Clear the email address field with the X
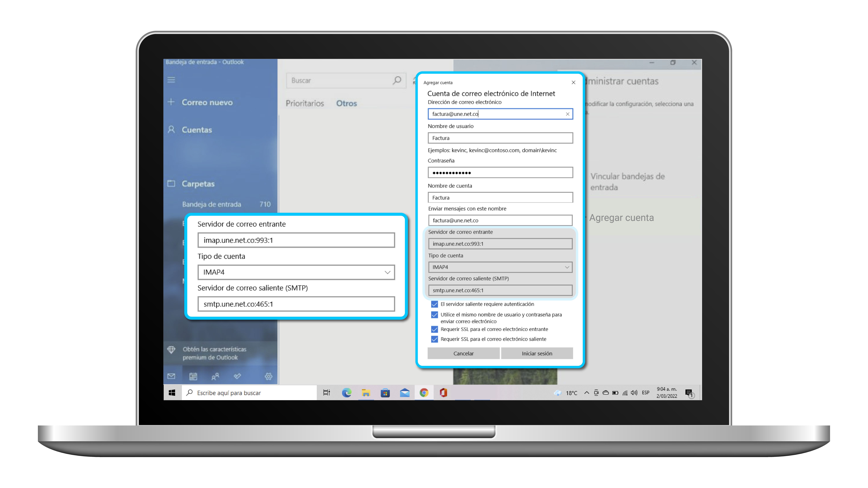Screen dimensions: 868x488 coord(567,114)
